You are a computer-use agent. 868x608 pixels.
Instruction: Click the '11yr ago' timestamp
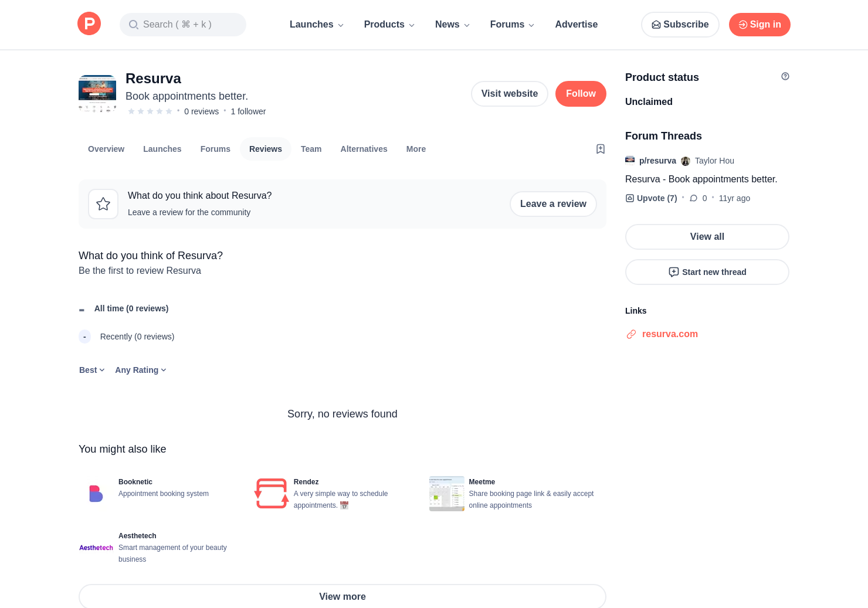[x=734, y=198]
